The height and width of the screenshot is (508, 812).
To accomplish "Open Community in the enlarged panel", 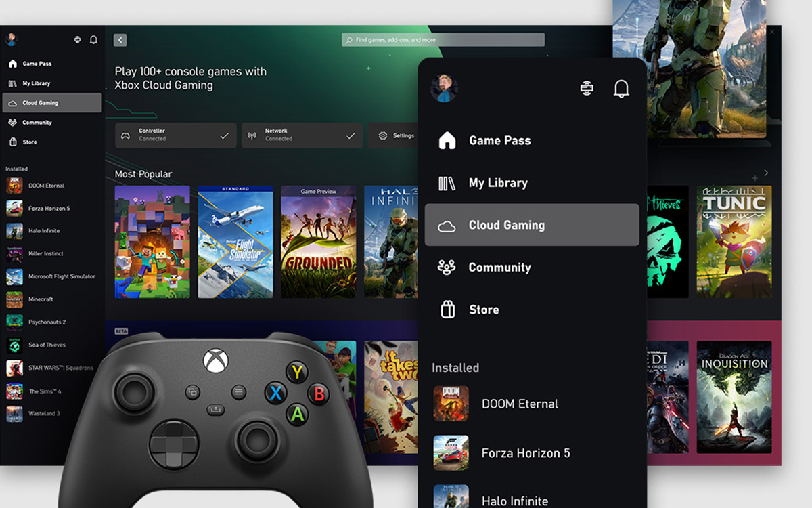I will pos(532,267).
